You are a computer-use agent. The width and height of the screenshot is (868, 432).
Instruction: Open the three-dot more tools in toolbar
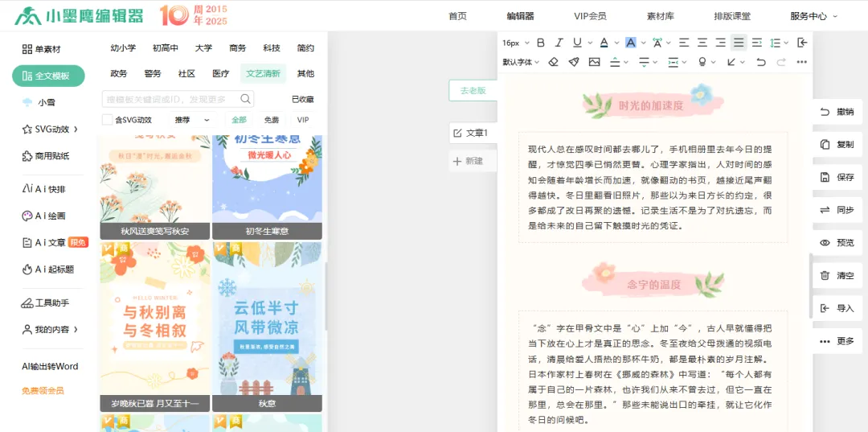point(801,62)
